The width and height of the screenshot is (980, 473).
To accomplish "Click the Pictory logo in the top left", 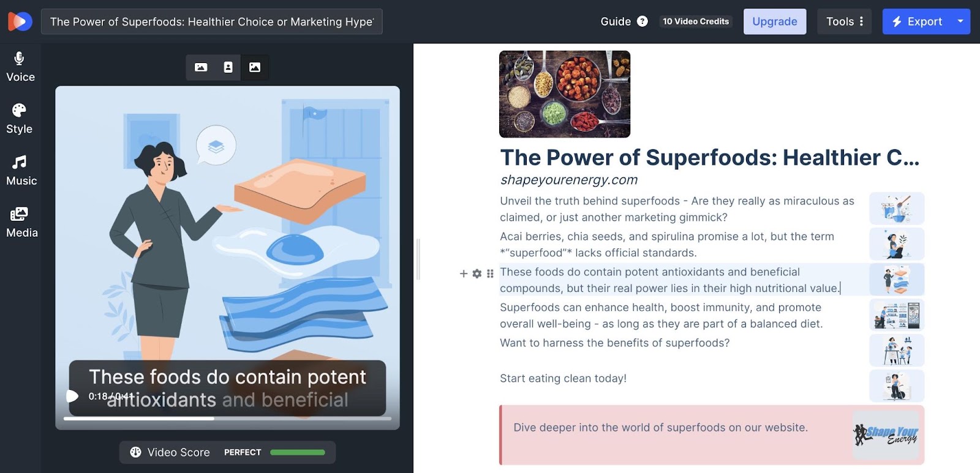I will (18, 21).
